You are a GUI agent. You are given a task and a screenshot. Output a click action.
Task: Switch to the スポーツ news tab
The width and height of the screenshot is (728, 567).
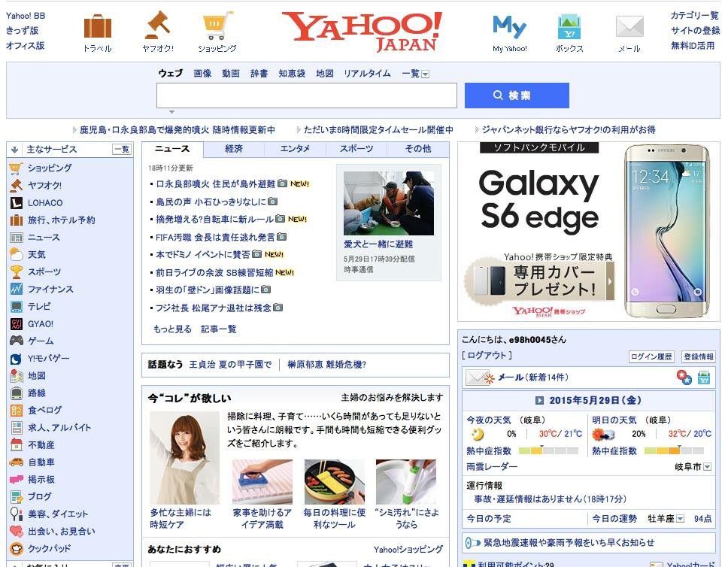(356, 149)
